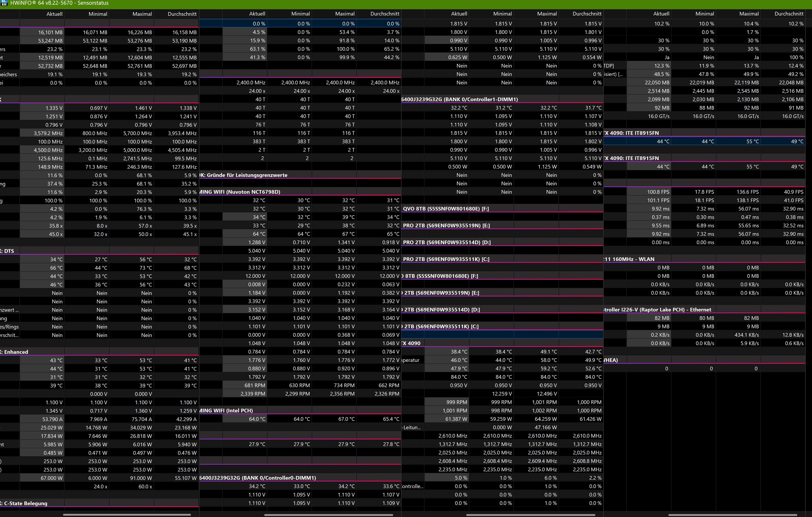Select the Controller0-DIMM1 memory sensor heading
This screenshot has width=812, height=517.
(x=258, y=478)
